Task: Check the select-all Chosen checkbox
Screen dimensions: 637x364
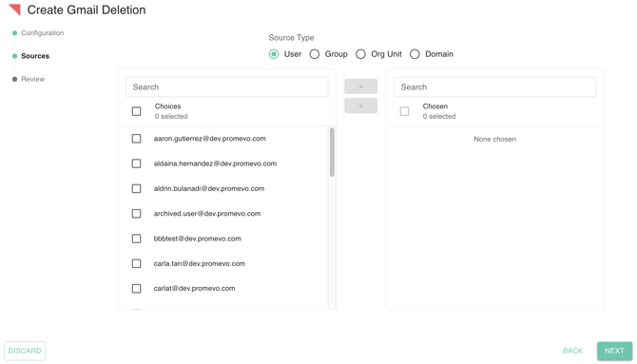Action: tap(405, 111)
